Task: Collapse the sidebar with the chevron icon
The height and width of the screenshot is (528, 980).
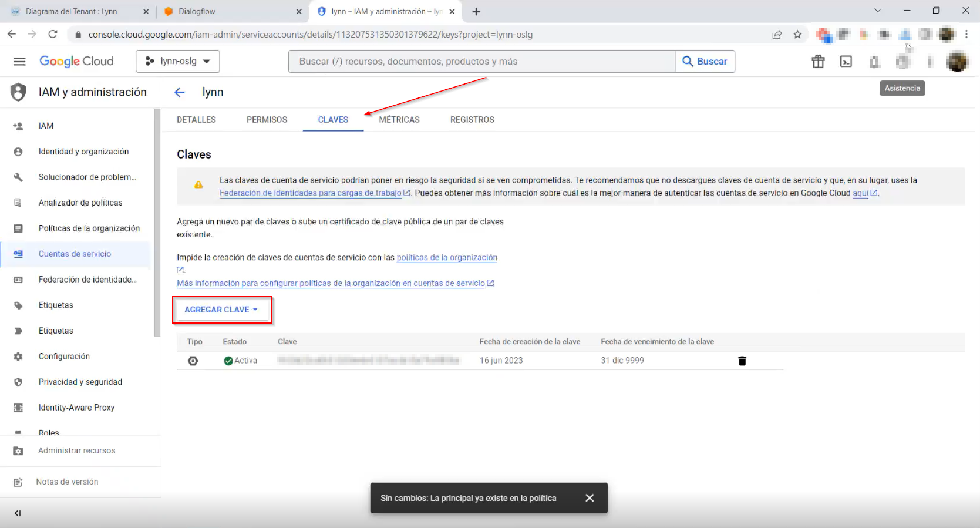Action: [18, 513]
